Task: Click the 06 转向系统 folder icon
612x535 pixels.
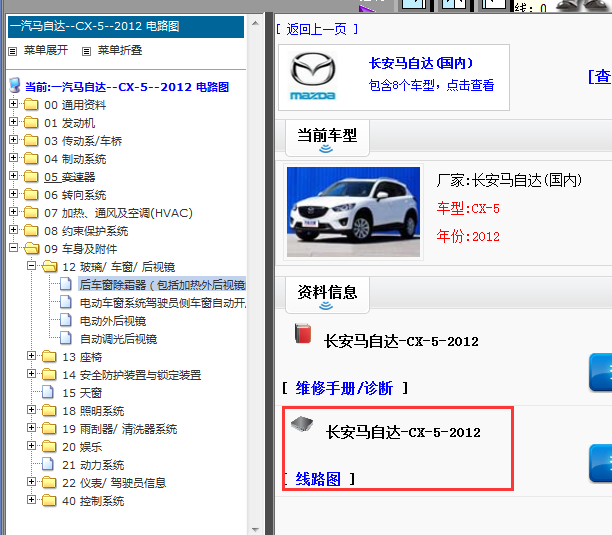Action: pyautogui.click(x=31, y=194)
